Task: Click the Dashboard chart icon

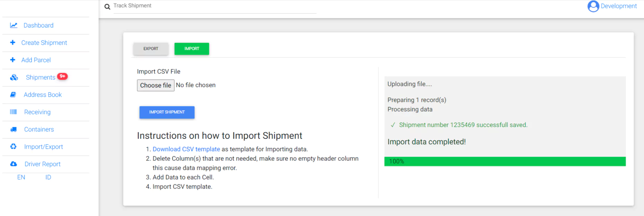Action: pyautogui.click(x=14, y=25)
